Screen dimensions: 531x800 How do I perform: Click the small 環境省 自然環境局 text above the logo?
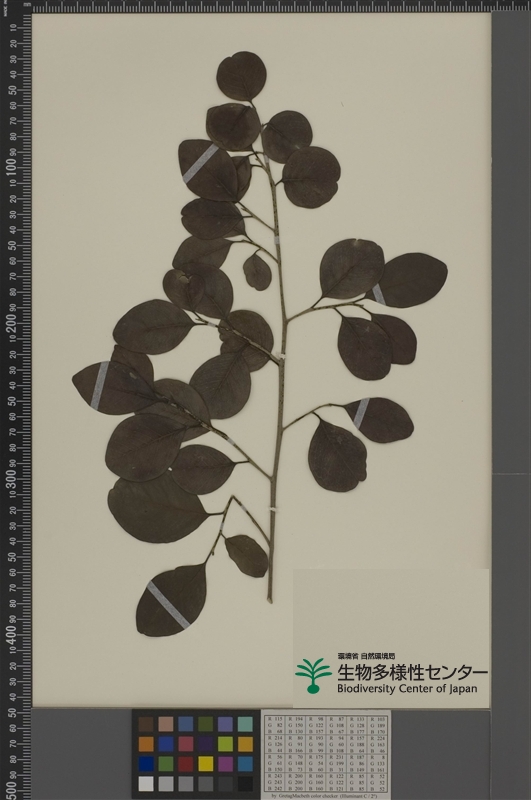pos(366,656)
